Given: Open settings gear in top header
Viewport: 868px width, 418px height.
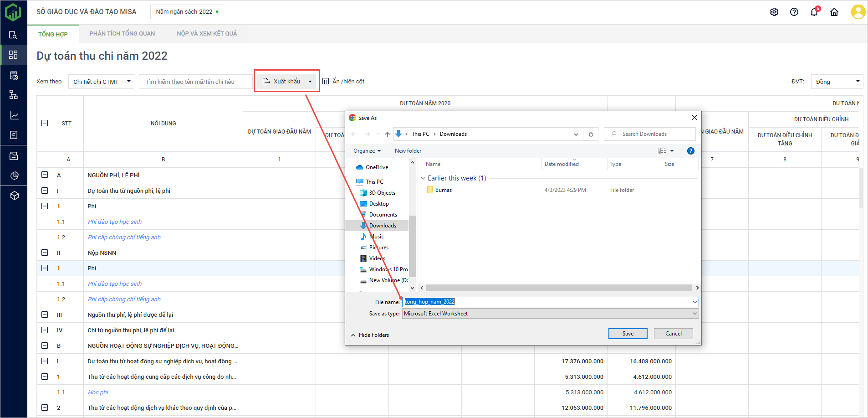Looking at the screenshot, I should coord(774,12).
